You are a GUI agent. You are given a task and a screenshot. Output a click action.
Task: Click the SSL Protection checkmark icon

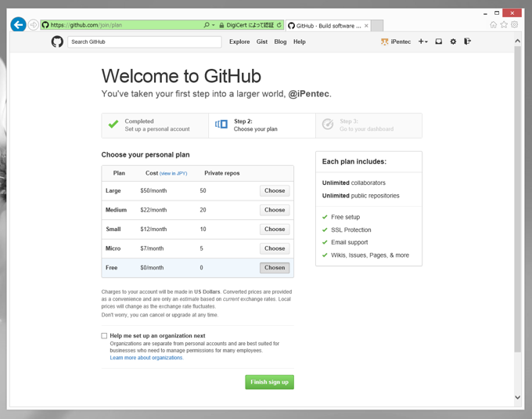tap(325, 230)
